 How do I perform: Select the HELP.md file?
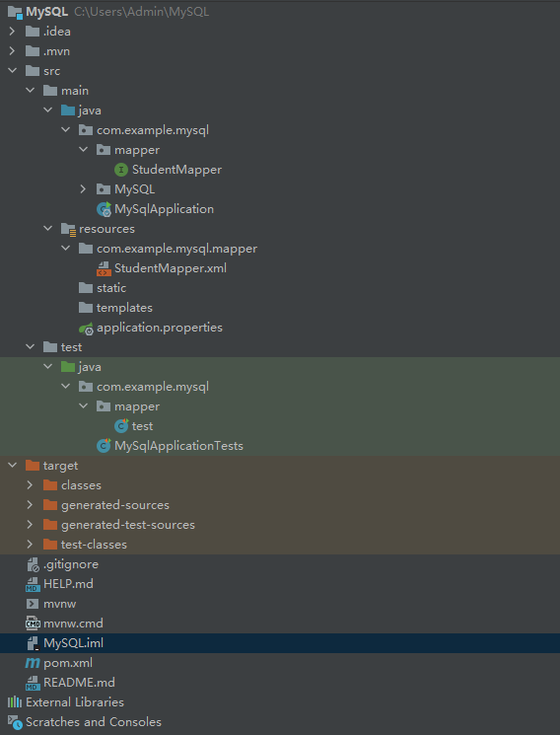(x=68, y=584)
